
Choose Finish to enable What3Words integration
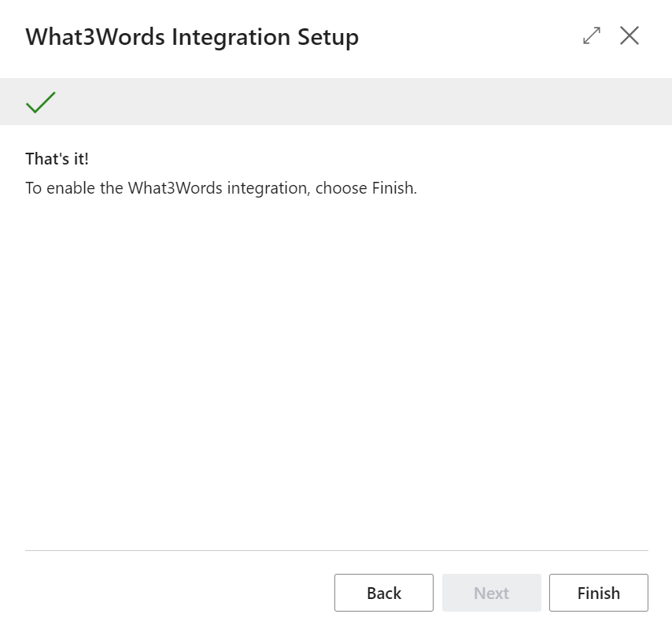click(599, 593)
